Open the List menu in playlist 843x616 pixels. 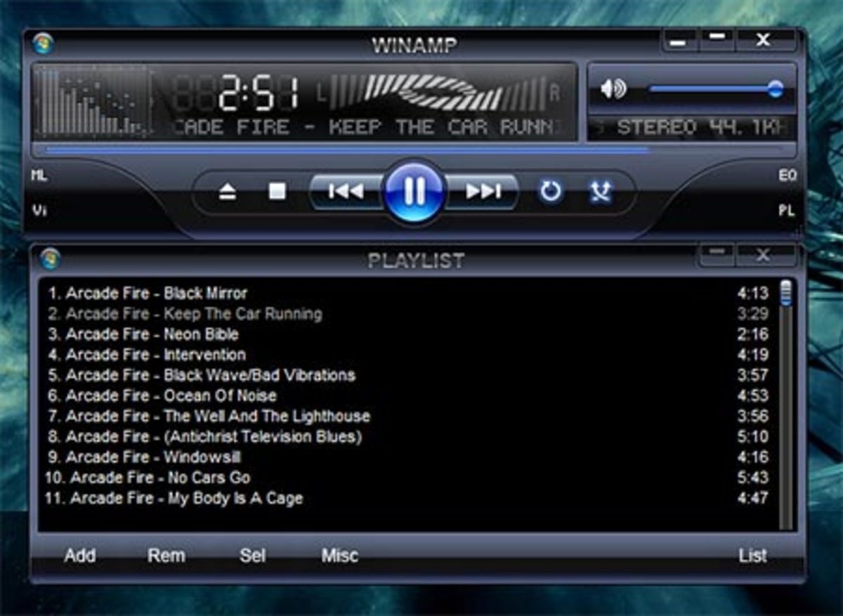pyautogui.click(x=752, y=556)
